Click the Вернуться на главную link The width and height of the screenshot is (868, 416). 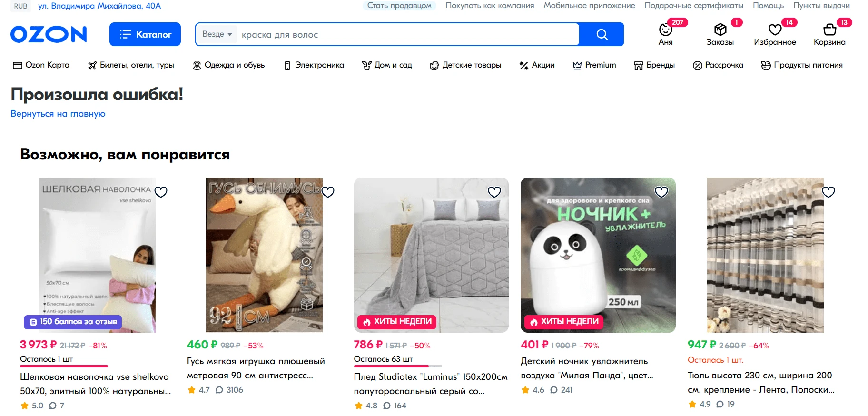pyautogui.click(x=58, y=114)
